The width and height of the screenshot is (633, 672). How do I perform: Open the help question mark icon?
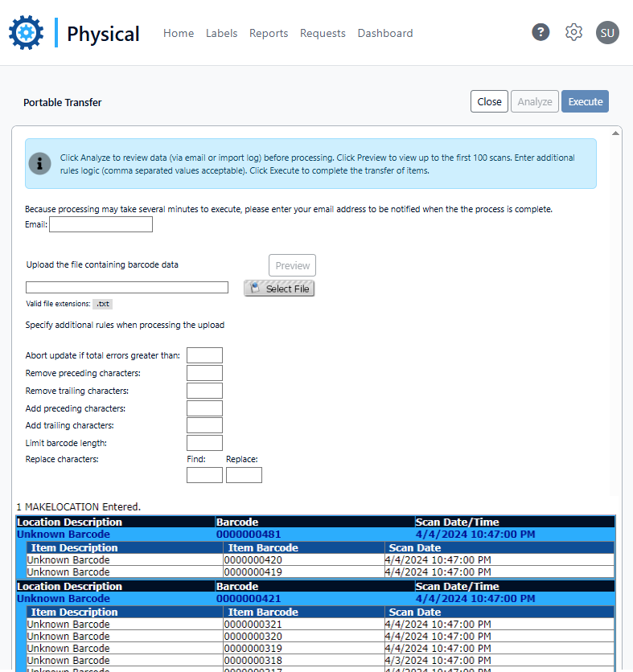(541, 32)
